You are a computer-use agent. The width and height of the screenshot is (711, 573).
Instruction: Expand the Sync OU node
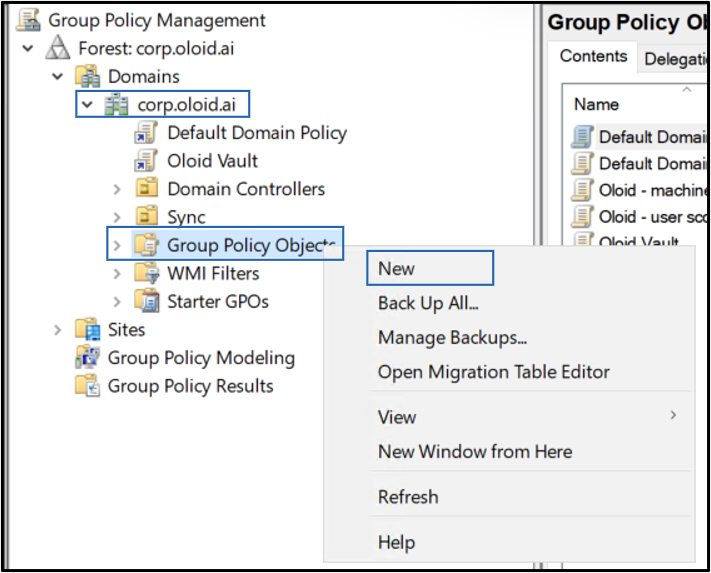pyautogui.click(x=117, y=217)
